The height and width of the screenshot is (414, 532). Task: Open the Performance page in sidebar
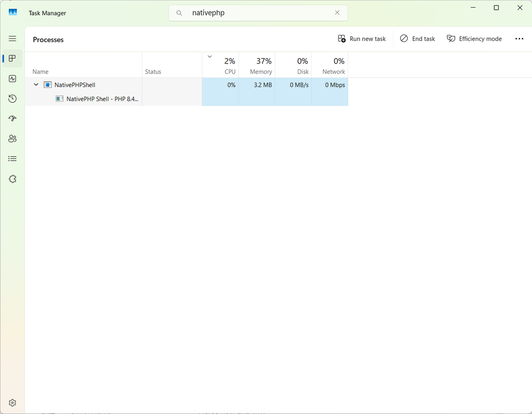pos(12,79)
